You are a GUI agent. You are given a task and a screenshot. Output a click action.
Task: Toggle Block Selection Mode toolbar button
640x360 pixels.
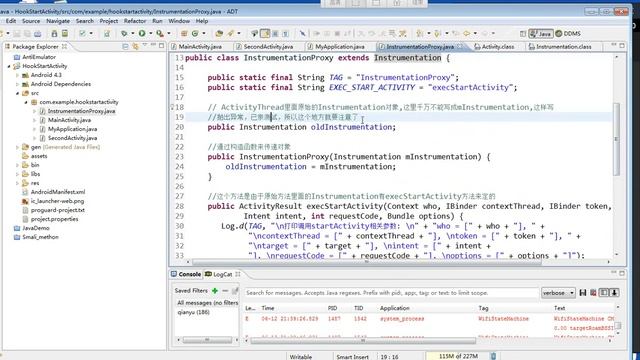[275, 33]
